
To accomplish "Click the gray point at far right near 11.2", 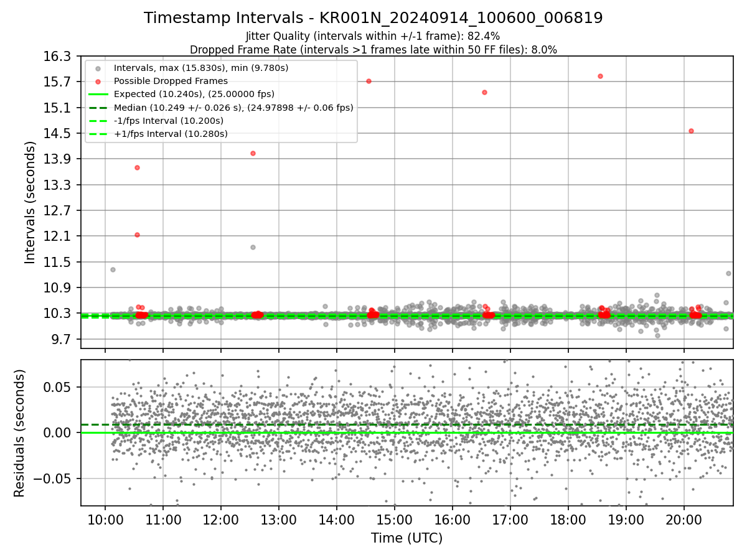I will click(x=728, y=273).
